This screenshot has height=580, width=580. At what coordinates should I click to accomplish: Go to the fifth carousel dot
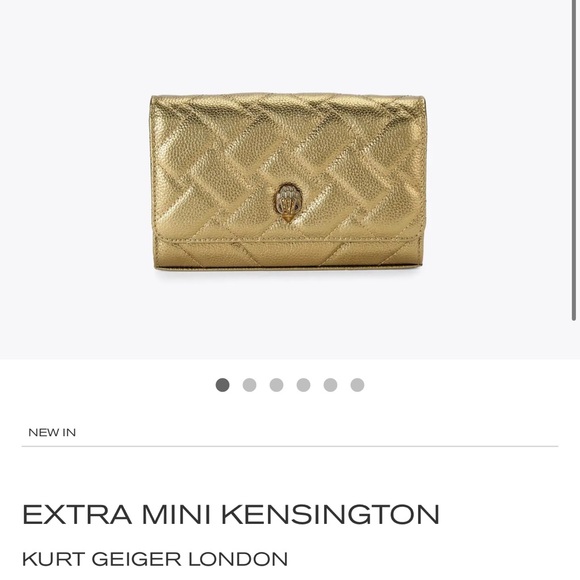330,385
